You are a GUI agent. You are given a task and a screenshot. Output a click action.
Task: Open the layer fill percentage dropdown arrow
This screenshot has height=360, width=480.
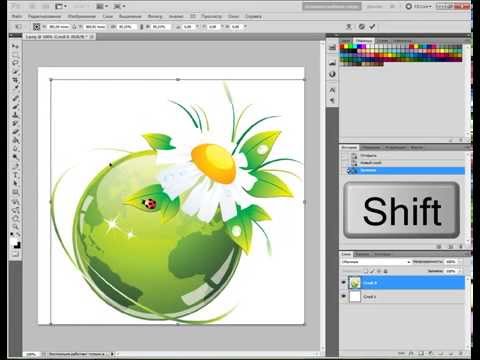[459, 271]
